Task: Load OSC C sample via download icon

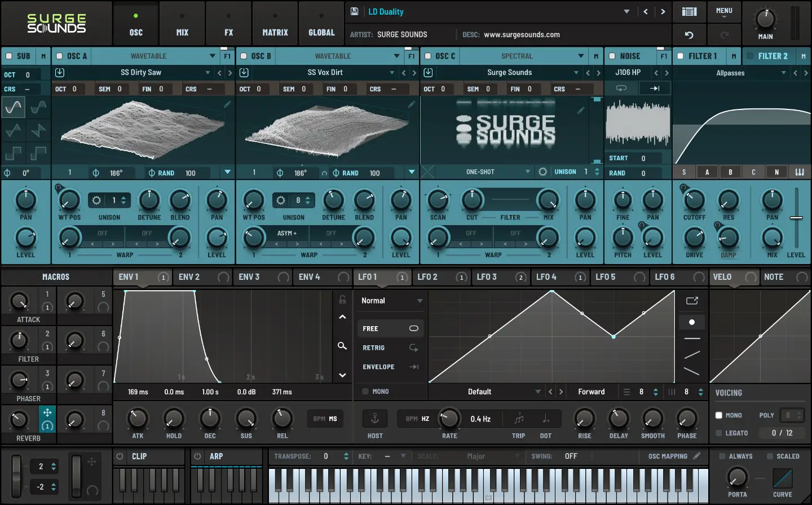Action: click(428, 73)
